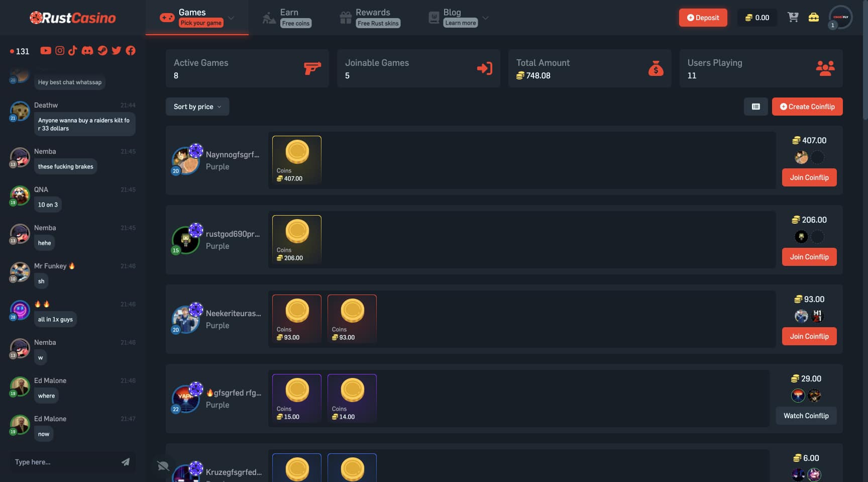The height and width of the screenshot is (482, 868).
Task: Open the Steam social link
Action: click(x=102, y=51)
